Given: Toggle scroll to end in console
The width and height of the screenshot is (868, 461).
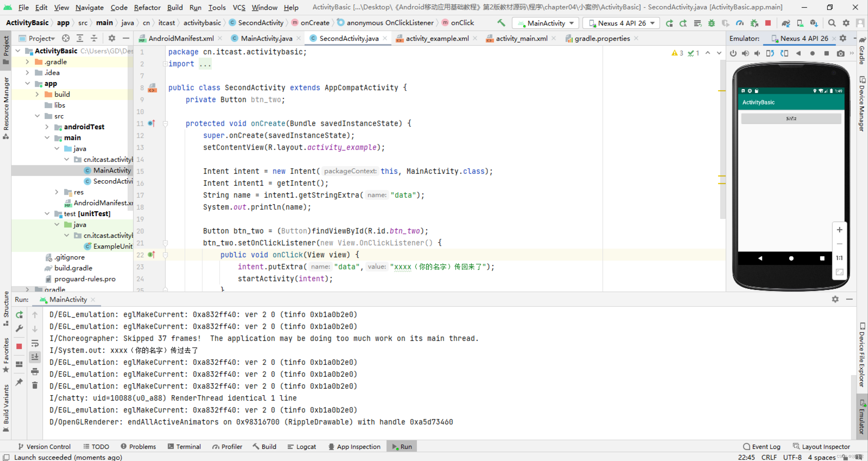Looking at the screenshot, I should tap(35, 357).
